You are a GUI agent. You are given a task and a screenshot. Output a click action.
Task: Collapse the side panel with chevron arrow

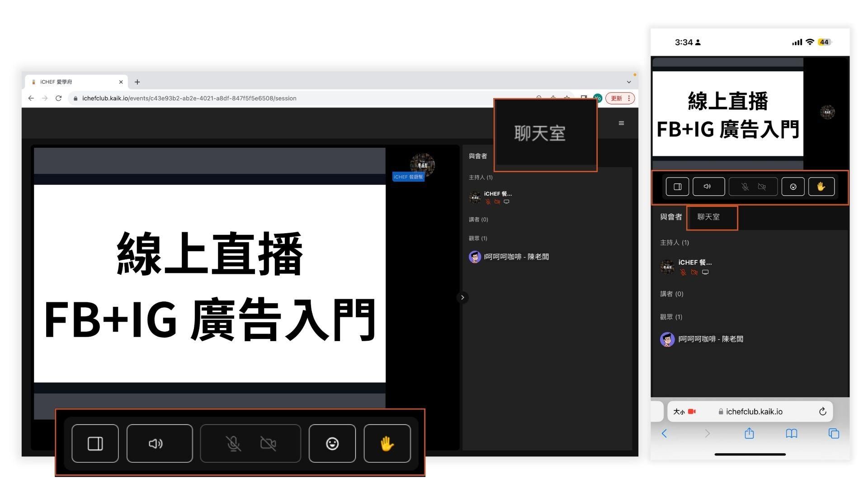(x=462, y=297)
